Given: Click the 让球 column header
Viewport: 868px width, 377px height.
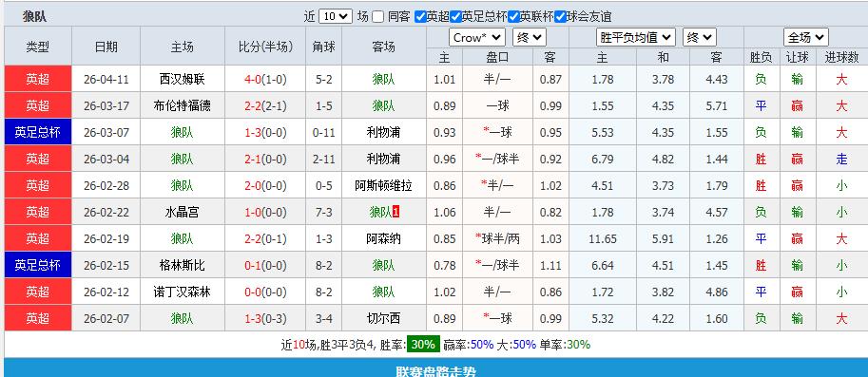Looking at the screenshot, I should pos(797,57).
